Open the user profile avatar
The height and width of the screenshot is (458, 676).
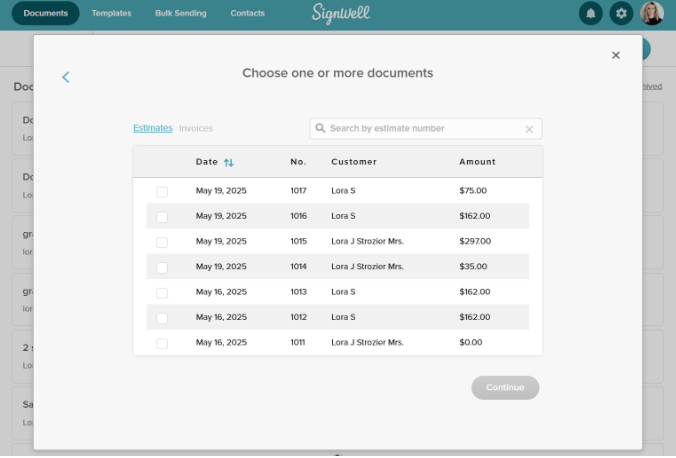(652, 13)
